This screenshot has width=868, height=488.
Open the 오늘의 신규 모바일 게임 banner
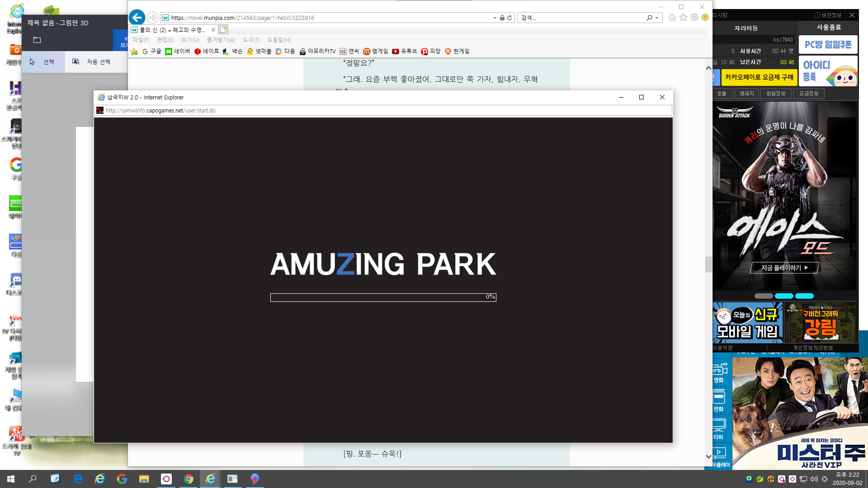pos(748,323)
